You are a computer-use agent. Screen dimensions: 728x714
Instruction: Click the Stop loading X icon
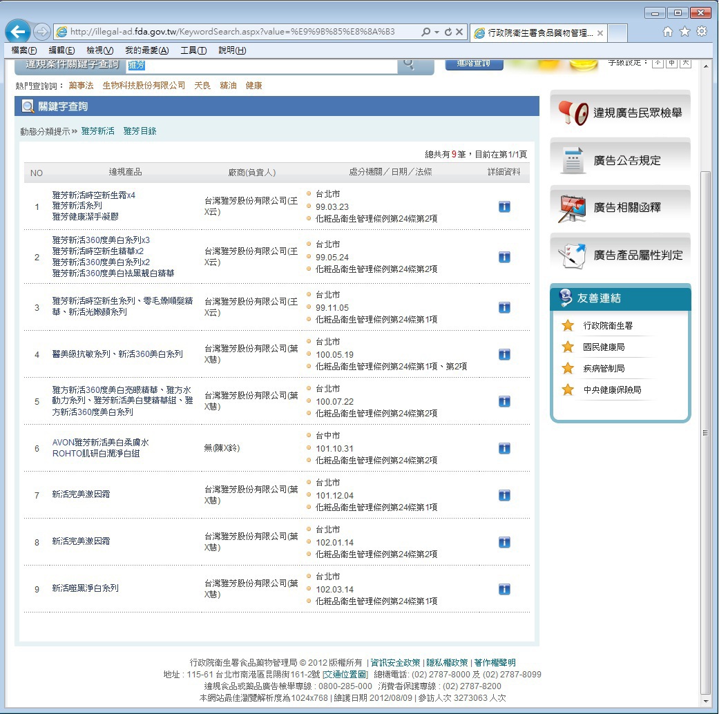pyautogui.click(x=459, y=32)
